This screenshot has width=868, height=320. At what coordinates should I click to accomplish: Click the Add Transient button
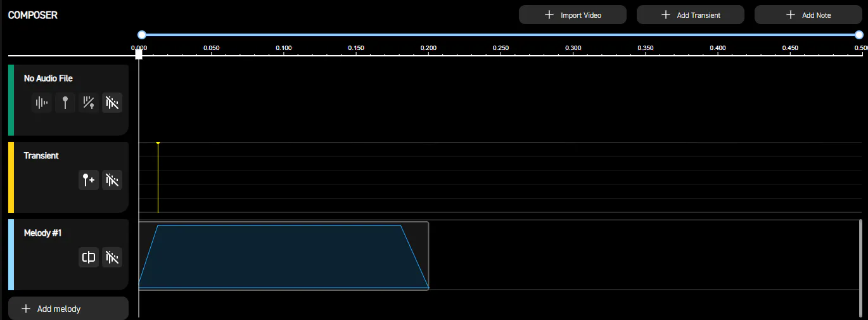click(x=691, y=15)
